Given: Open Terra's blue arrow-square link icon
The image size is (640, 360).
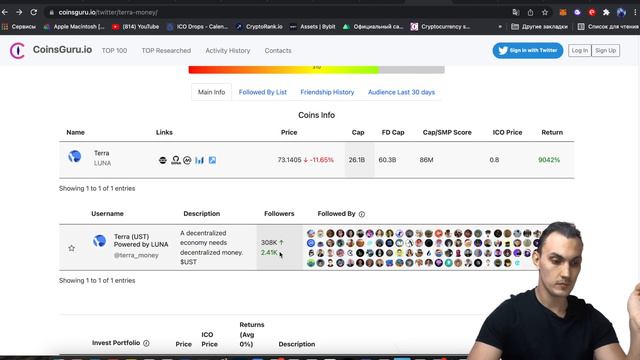Looking at the screenshot, I should (212, 160).
